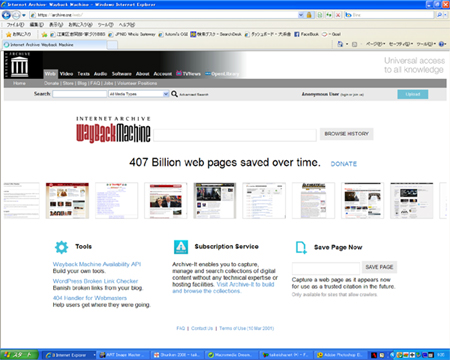The image size is (450, 360).
Task: Click the Archive-It Subscription Service icon
Action: coord(181,247)
